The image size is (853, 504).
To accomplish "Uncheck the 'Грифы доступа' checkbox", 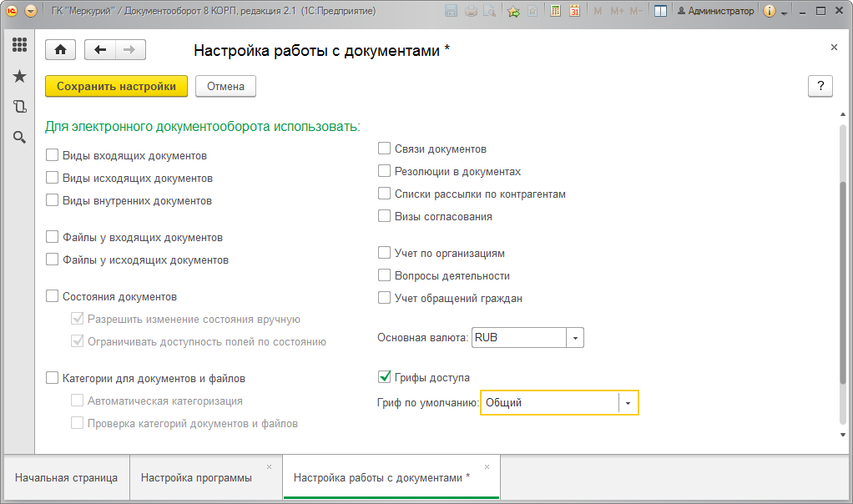I will (384, 377).
